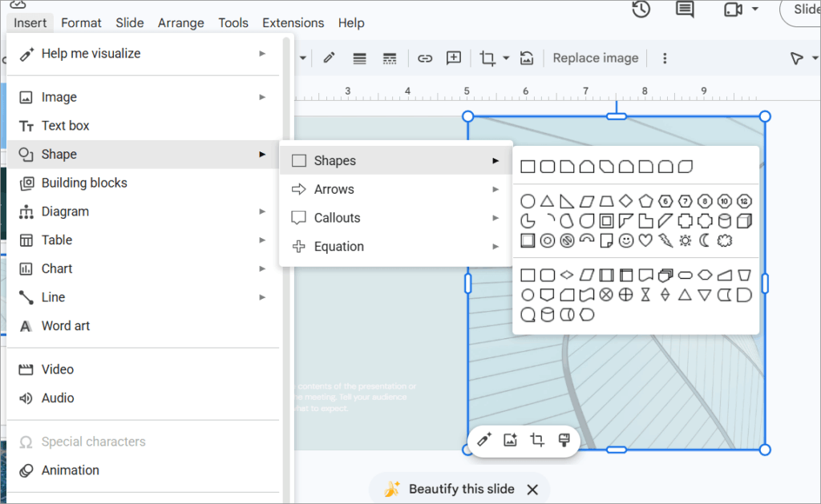Image resolution: width=821 pixels, height=504 pixels.
Task: Select the crescent moon shape
Action: pyautogui.click(x=705, y=240)
